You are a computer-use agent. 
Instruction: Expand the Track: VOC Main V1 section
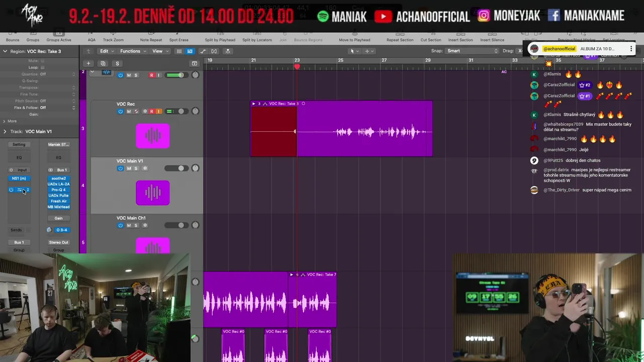(5, 131)
